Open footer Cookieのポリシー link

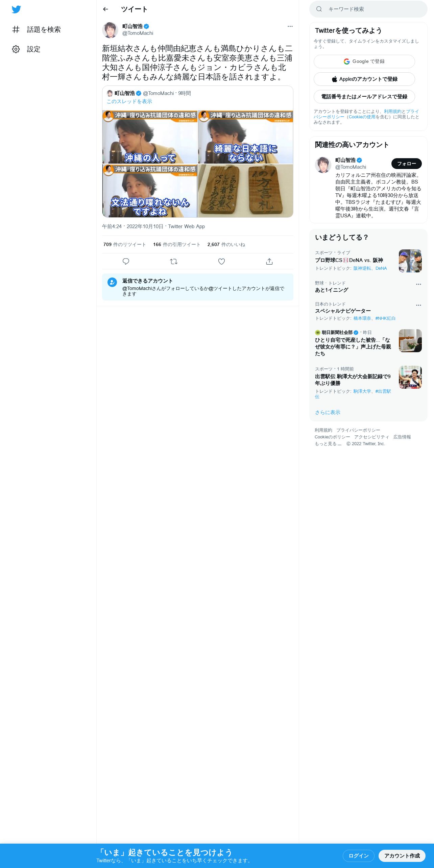point(332,437)
